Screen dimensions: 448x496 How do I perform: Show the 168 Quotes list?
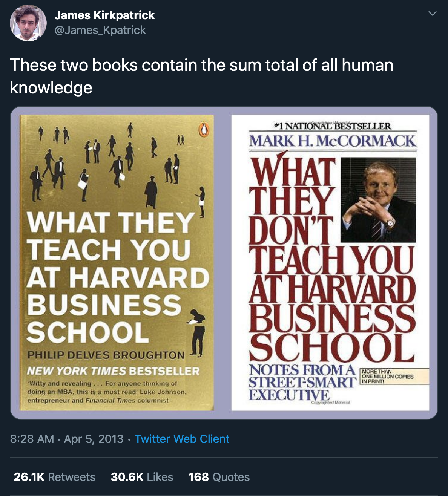[x=219, y=477]
